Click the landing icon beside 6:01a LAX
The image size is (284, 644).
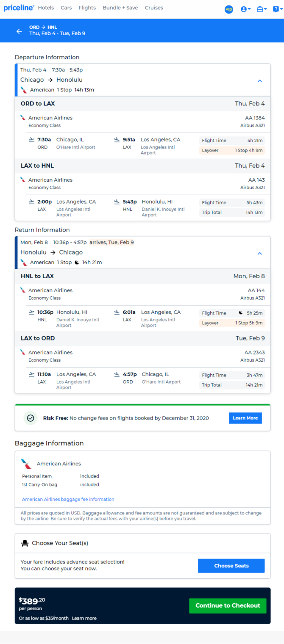pos(117,312)
